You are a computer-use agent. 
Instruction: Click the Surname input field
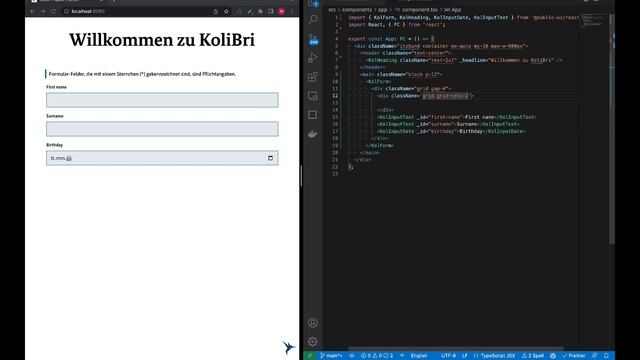coord(162,129)
